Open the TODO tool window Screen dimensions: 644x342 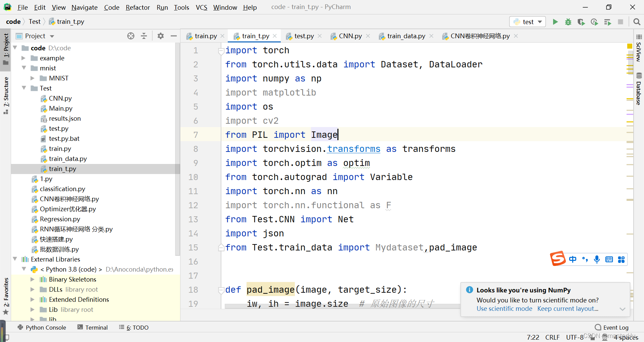click(133, 327)
